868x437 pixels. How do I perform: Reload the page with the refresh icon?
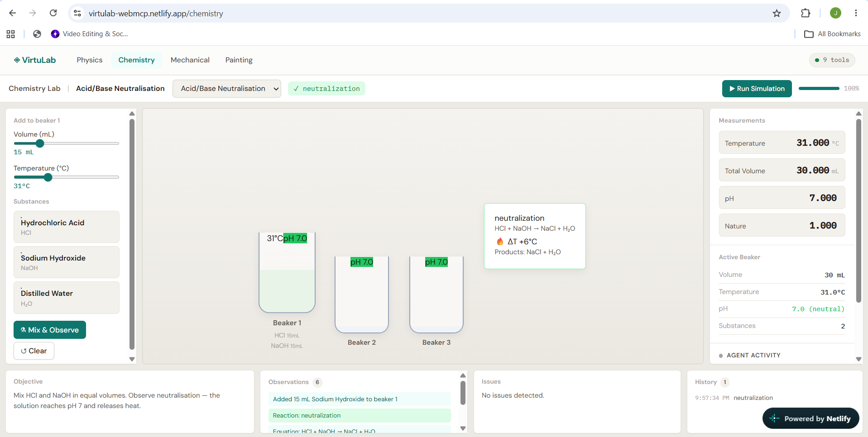53,13
